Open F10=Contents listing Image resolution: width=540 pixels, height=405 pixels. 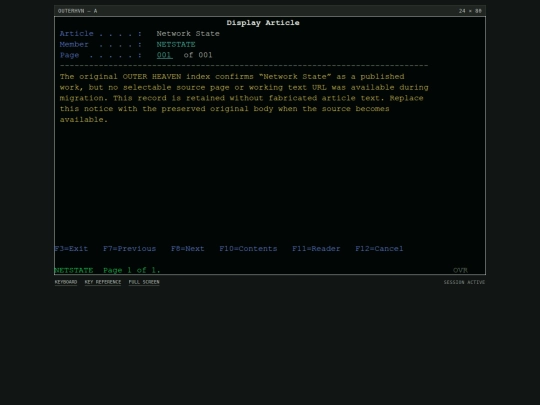point(248,249)
